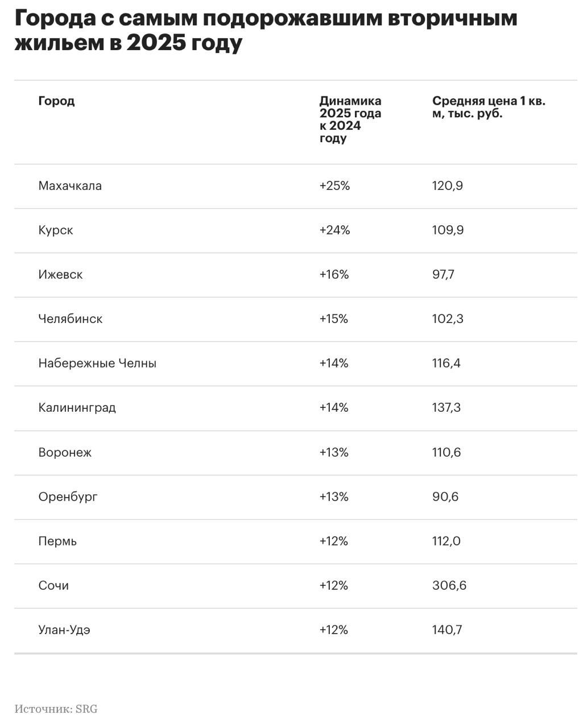This screenshot has height=728, width=583.
Task: Click the Средняя цена column header
Action: (488, 107)
